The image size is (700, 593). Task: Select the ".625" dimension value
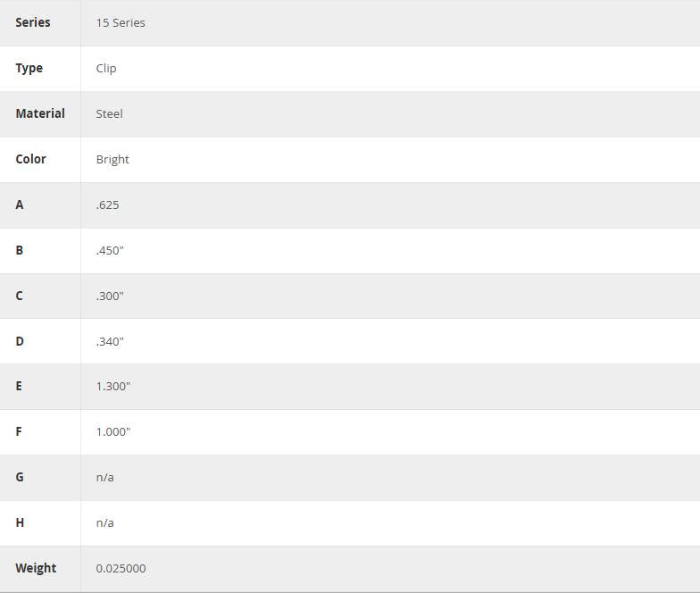point(108,205)
